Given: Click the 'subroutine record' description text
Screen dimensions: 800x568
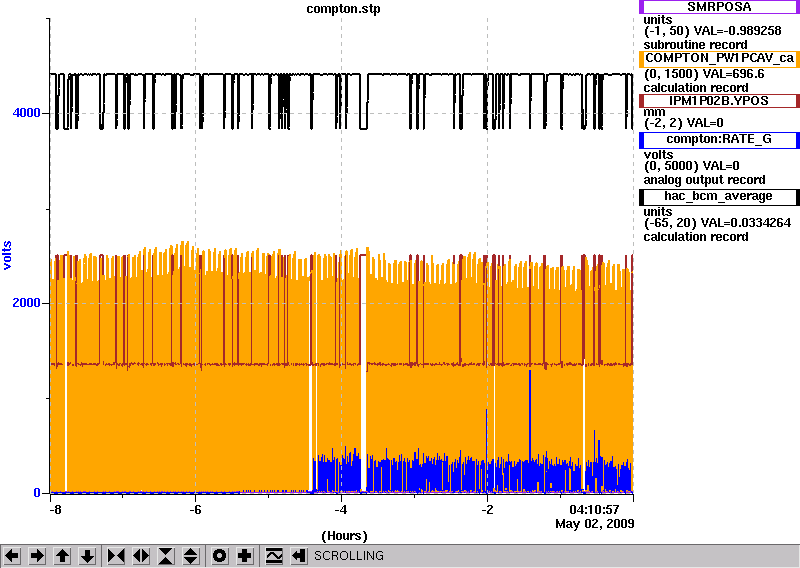Looking at the screenshot, I should pyautogui.click(x=695, y=45).
